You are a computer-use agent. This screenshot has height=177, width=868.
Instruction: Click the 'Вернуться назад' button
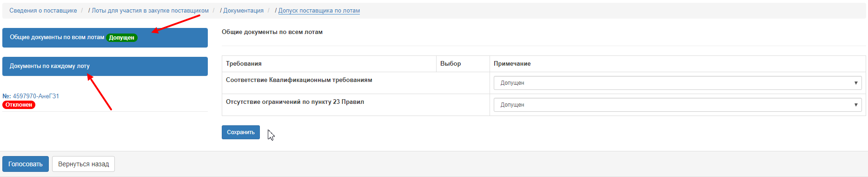tap(84, 164)
